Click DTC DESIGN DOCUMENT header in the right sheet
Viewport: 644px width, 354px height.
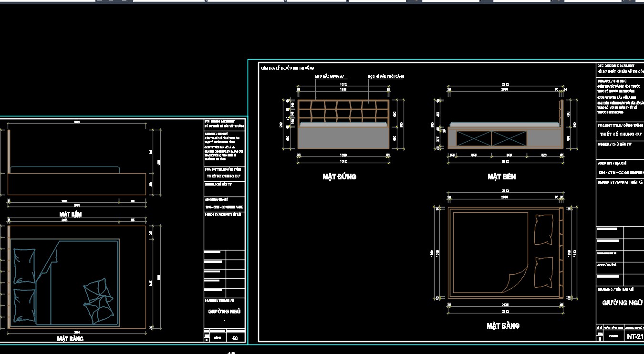616,66
